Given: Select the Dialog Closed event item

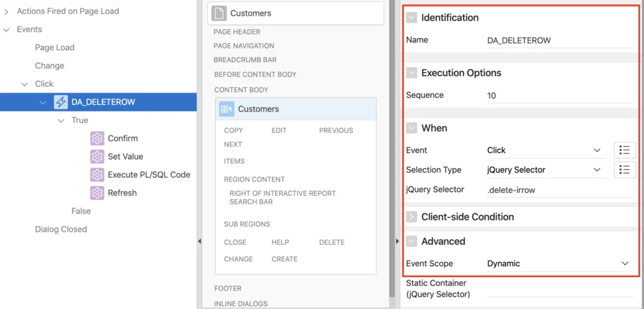Looking at the screenshot, I should pyautogui.click(x=61, y=229).
